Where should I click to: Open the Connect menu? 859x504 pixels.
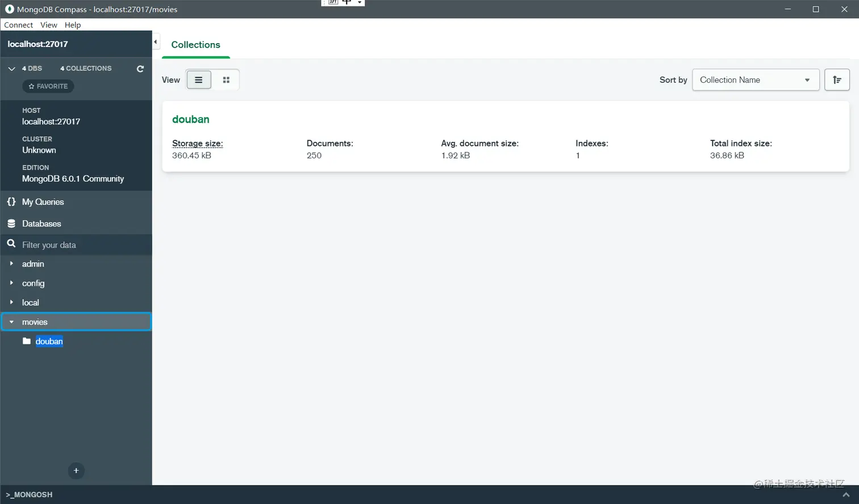(x=18, y=25)
